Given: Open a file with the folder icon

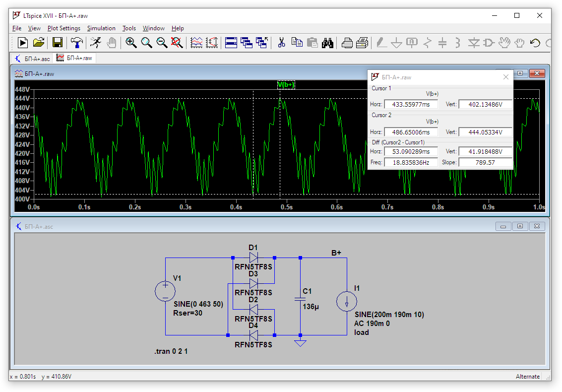Looking at the screenshot, I should coord(39,43).
